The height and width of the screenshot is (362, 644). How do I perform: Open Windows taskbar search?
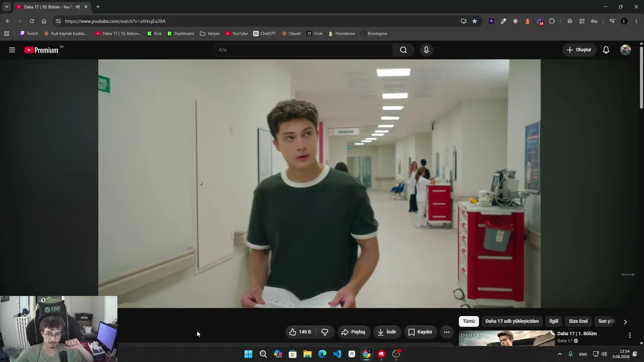point(263,354)
